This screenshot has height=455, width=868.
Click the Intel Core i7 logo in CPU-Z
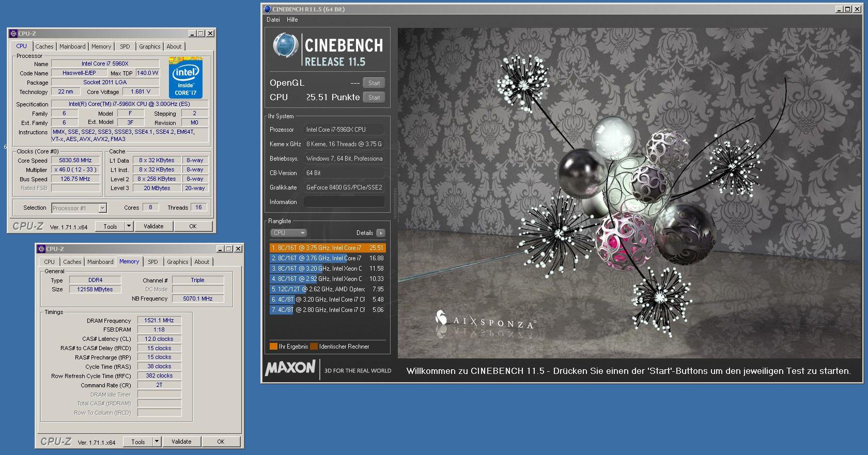pos(185,78)
